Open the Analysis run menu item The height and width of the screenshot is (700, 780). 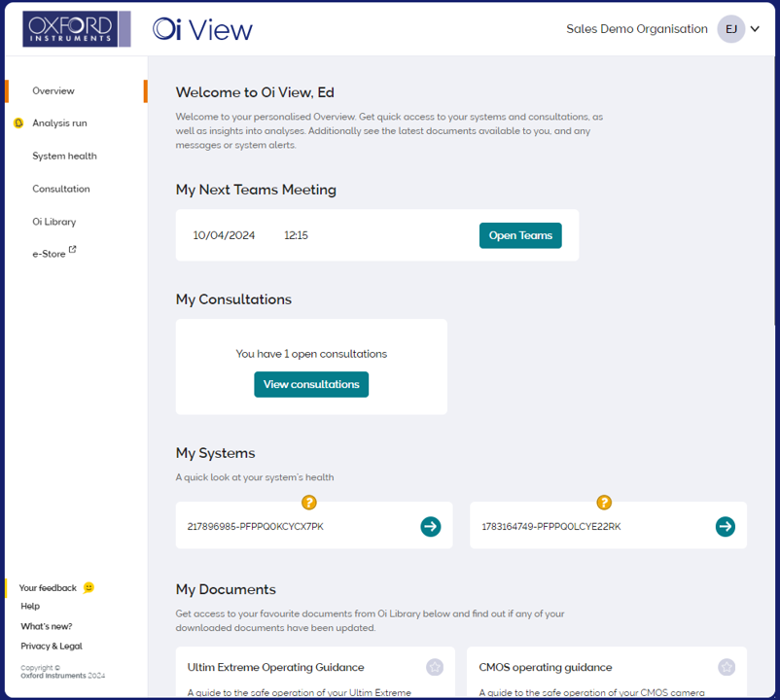(x=59, y=123)
